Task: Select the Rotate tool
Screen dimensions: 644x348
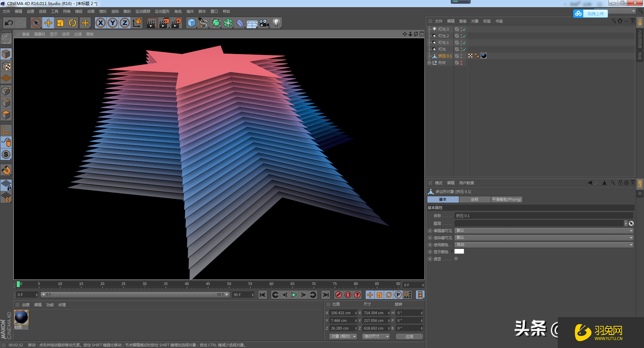Action: [72, 23]
